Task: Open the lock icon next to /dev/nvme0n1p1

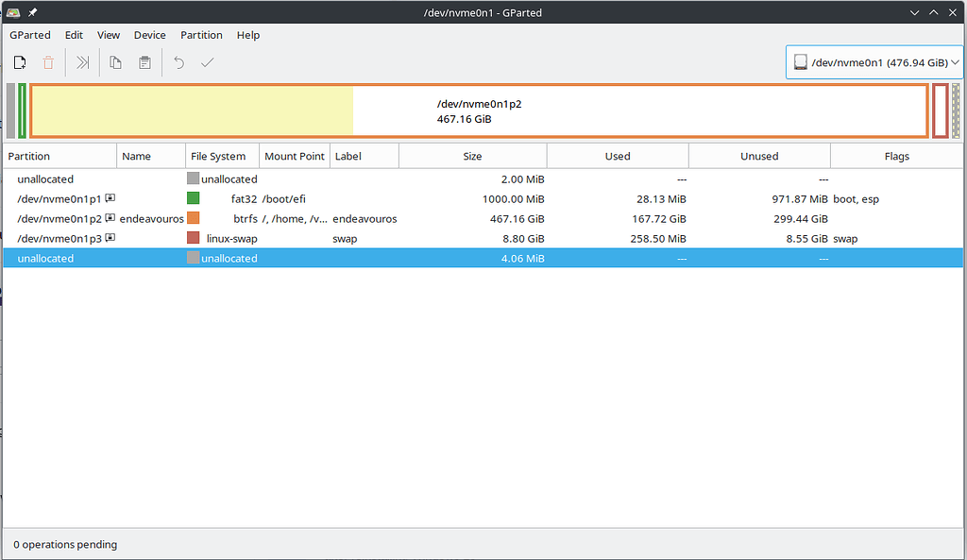Action: 109,198
